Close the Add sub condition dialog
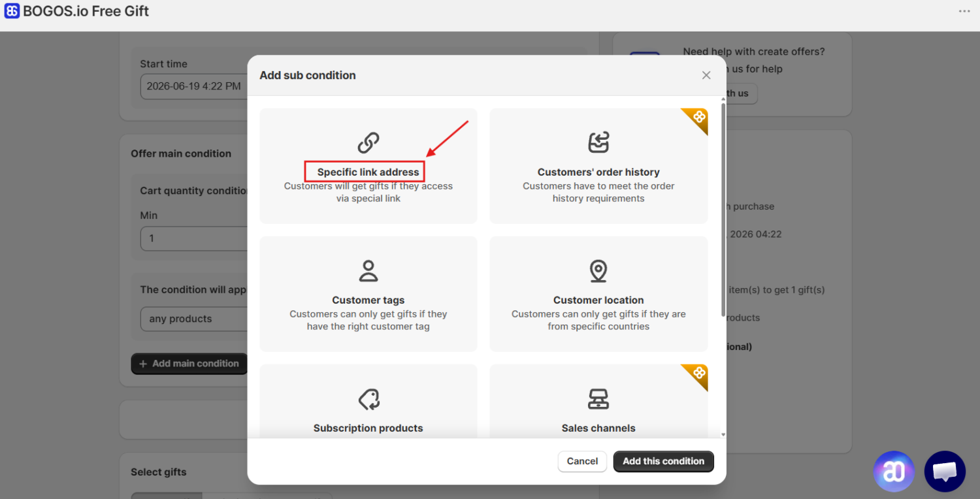Viewport: 980px width, 499px height. coord(706,75)
